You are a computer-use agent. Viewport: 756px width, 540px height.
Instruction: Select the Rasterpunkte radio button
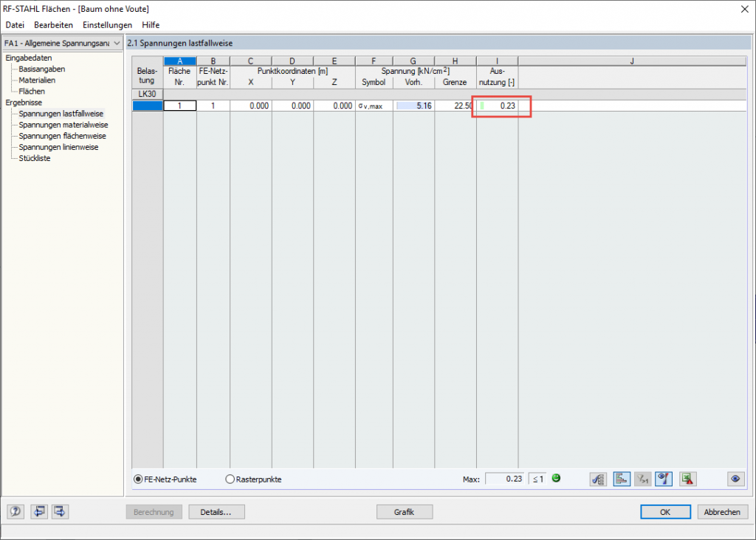[x=230, y=479]
